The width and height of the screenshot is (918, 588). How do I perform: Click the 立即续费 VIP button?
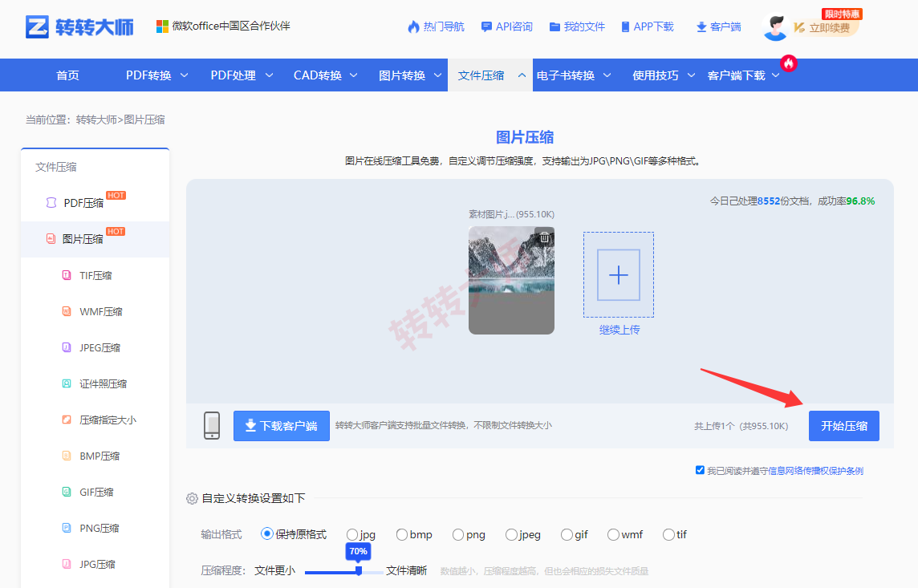pos(826,27)
